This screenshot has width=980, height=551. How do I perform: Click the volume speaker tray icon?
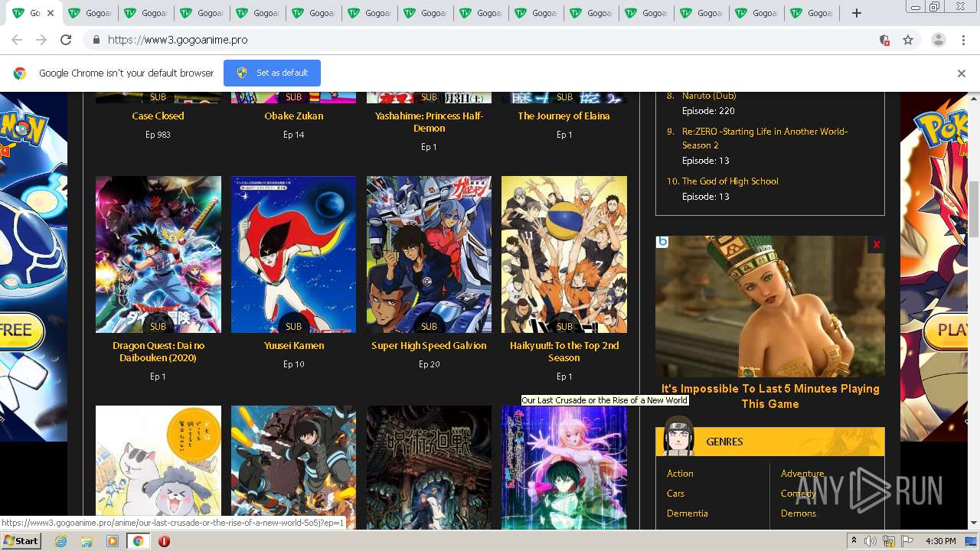tap(870, 541)
